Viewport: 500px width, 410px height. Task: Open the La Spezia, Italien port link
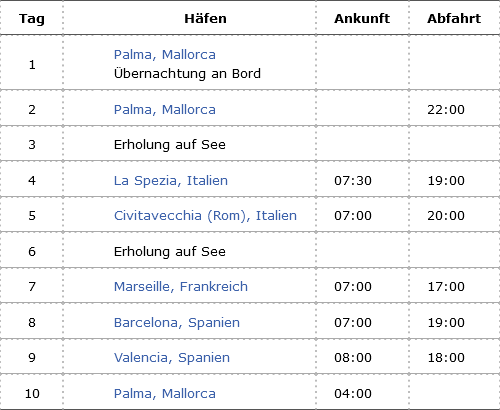pos(171,181)
